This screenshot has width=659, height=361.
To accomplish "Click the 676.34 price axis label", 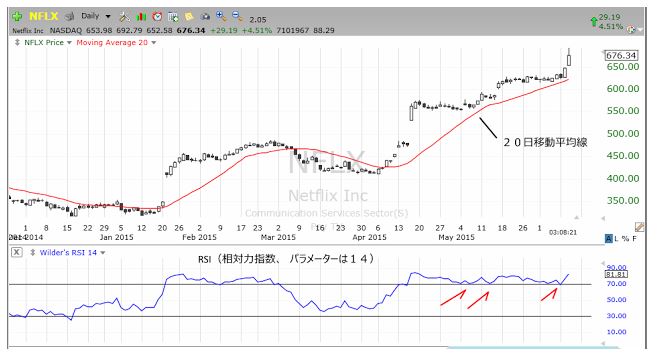I will (621, 55).
